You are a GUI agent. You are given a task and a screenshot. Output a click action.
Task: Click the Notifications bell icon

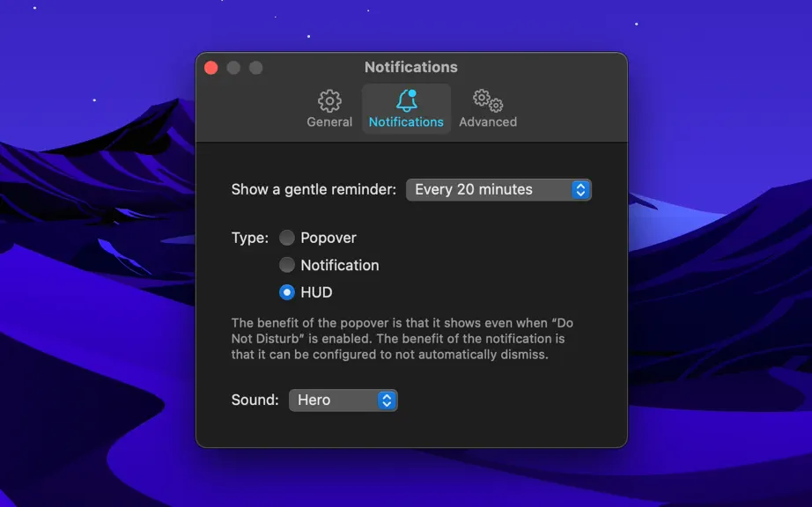(x=407, y=100)
